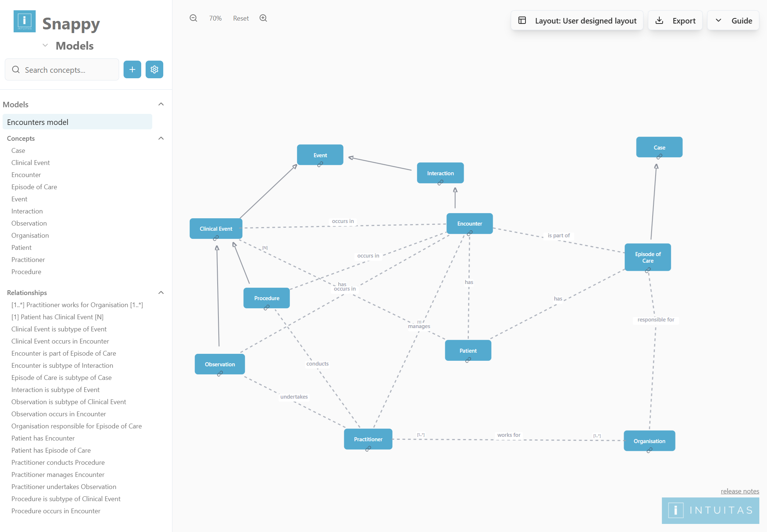
Task: Collapse the Relationships section chevron
Action: [161, 293]
